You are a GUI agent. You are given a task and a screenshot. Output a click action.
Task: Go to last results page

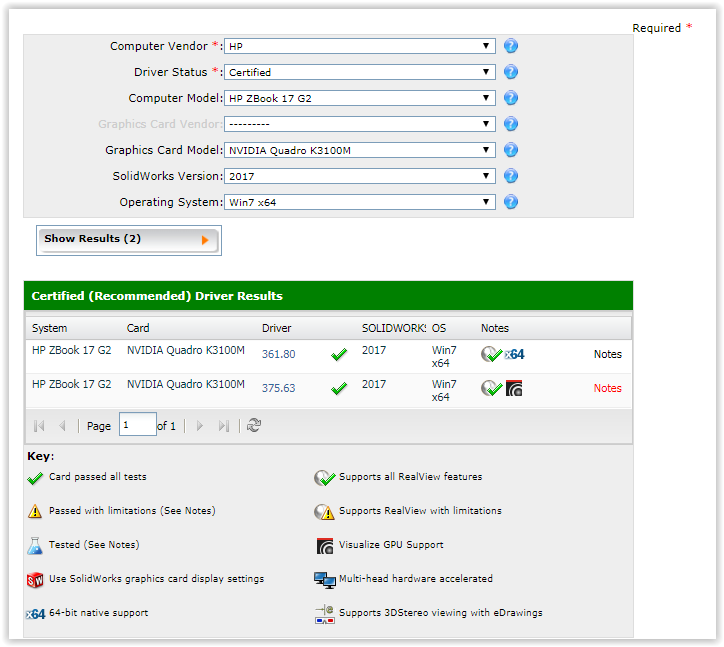pyautogui.click(x=224, y=426)
